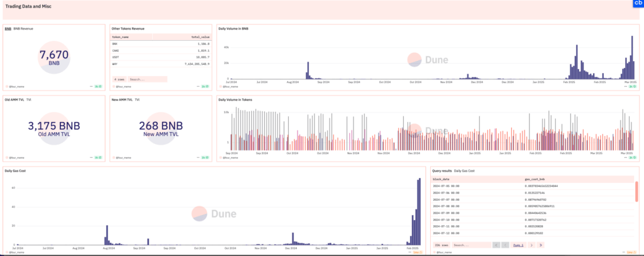The width and height of the screenshot is (644, 256).
Task: Go to previous page of gas cost table
Action: click(x=505, y=245)
